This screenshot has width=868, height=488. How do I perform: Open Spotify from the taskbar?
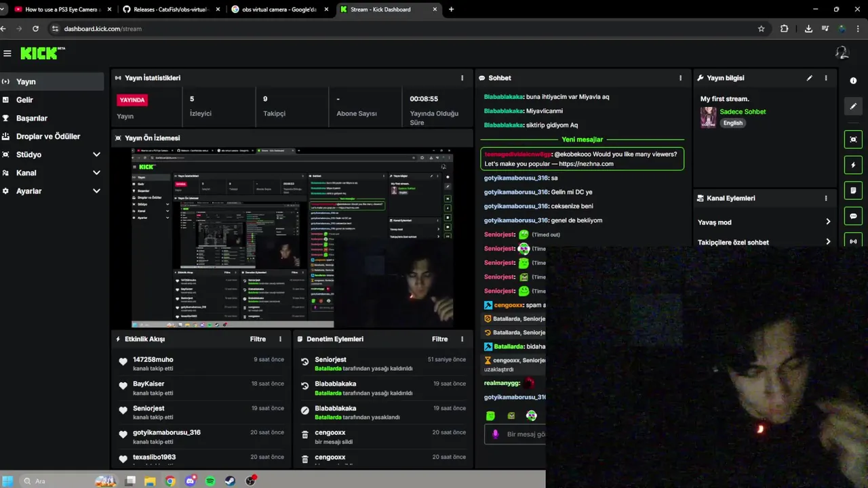pos(210,481)
